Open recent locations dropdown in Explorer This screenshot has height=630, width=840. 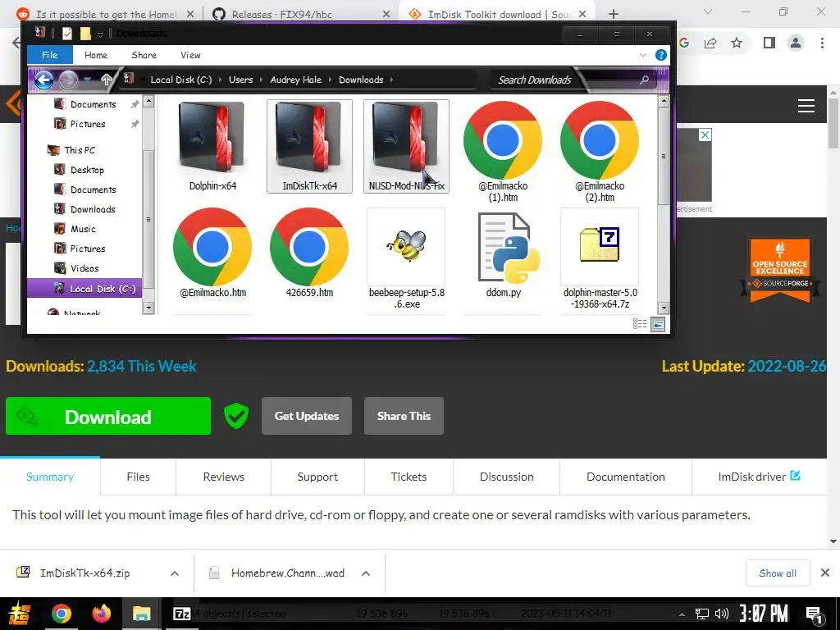pos(87,80)
